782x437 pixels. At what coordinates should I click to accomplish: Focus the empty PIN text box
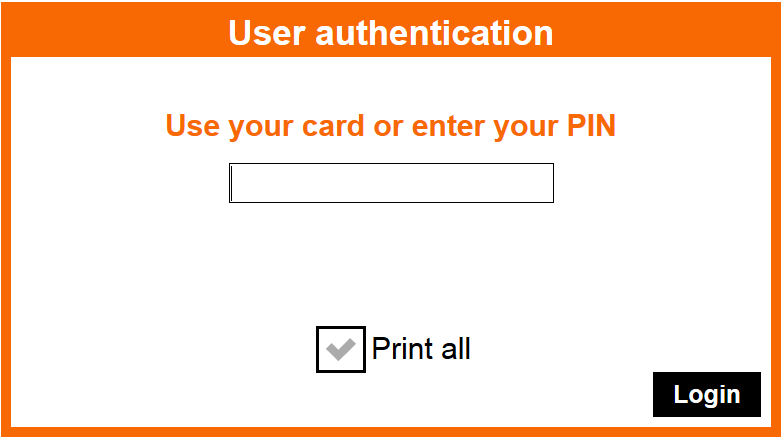(391, 183)
